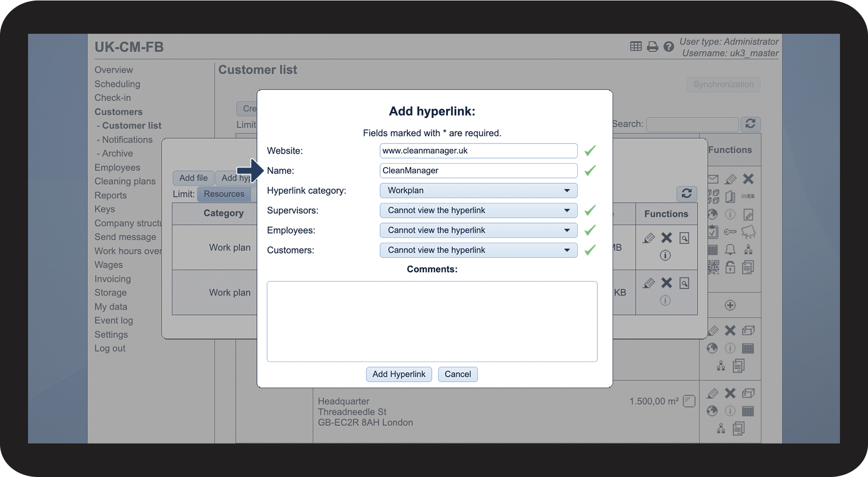The image size is (868, 477).
Task: Click Log out in the sidebar
Action: pyautogui.click(x=110, y=348)
